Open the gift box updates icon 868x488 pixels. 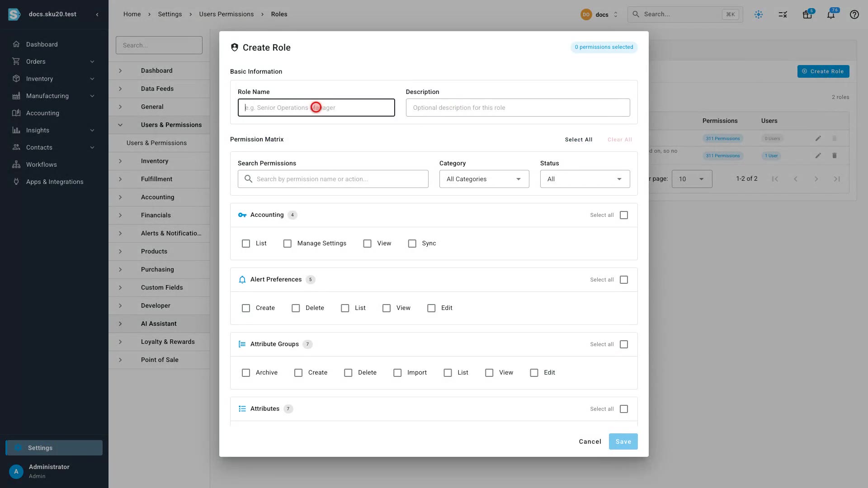[x=807, y=14]
